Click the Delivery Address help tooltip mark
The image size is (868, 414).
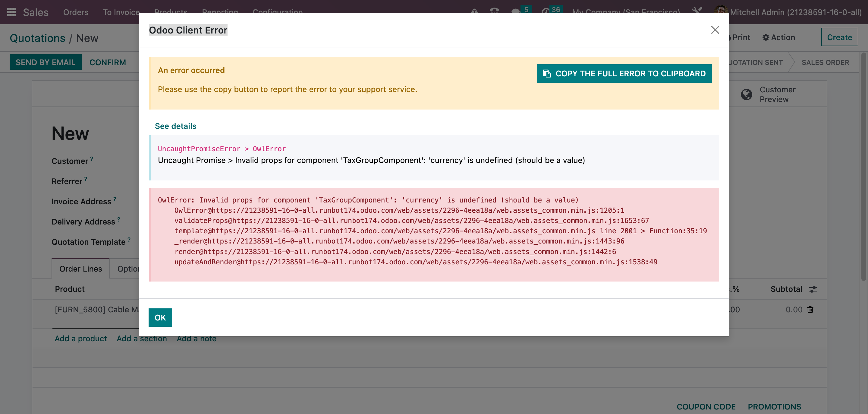pos(119,219)
